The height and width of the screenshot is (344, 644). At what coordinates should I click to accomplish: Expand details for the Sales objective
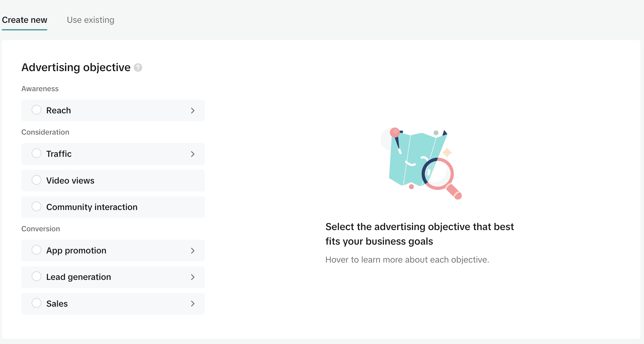(x=193, y=303)
